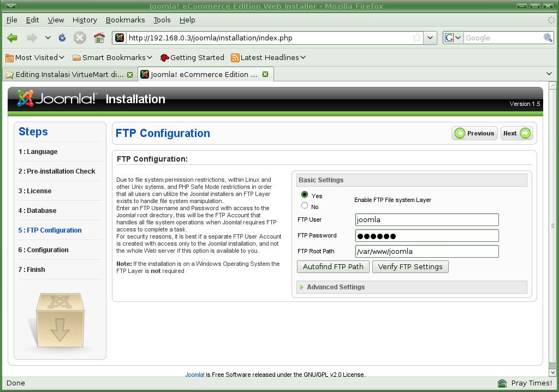Click the Basic Settings header

pyautogui.click(x=412, y=180)
